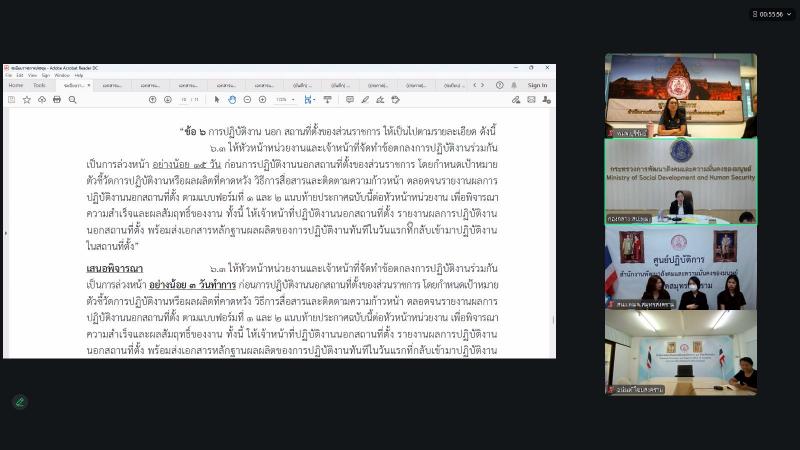
Task: Click the bold text ข้อ ๖
Action: [x=195, y=132]
